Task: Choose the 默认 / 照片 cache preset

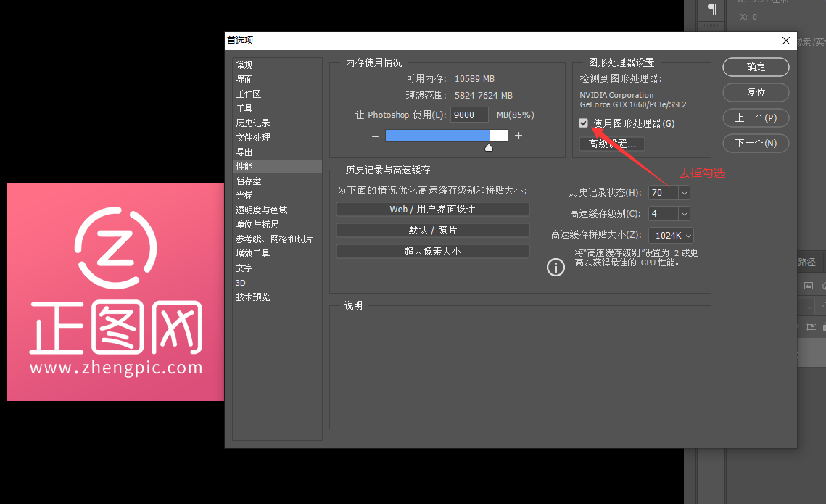Action: click(432, 230)
